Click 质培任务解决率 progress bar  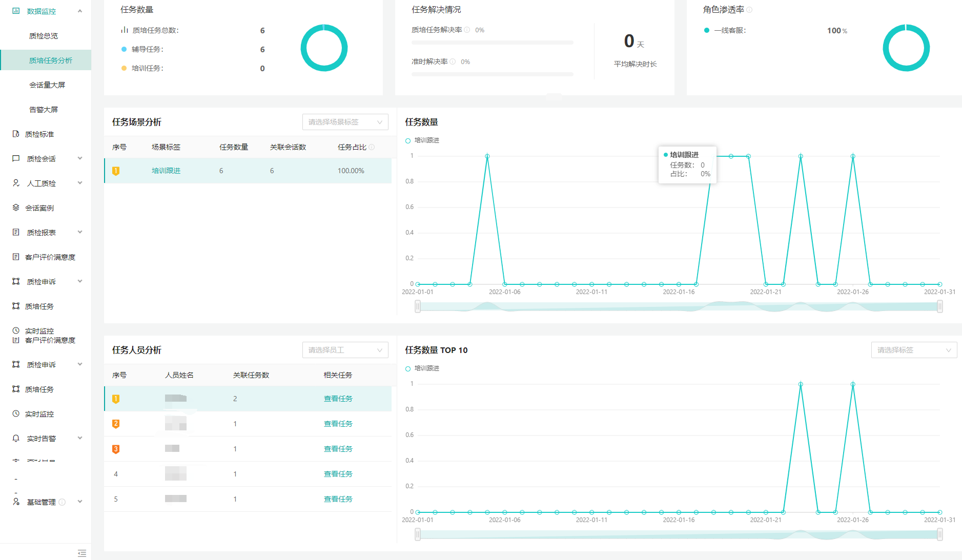[x=492, y=43]
